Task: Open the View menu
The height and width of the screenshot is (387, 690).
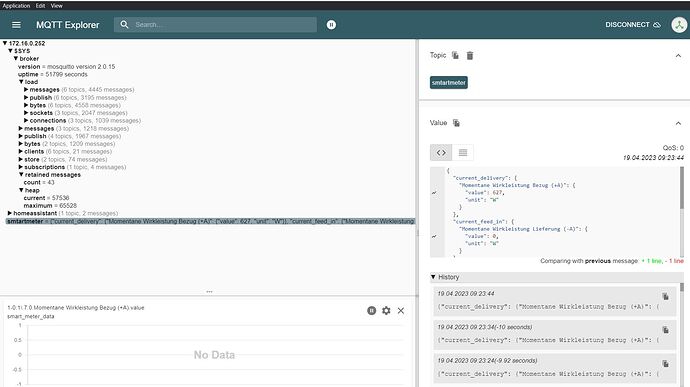Action: [56, 6]
